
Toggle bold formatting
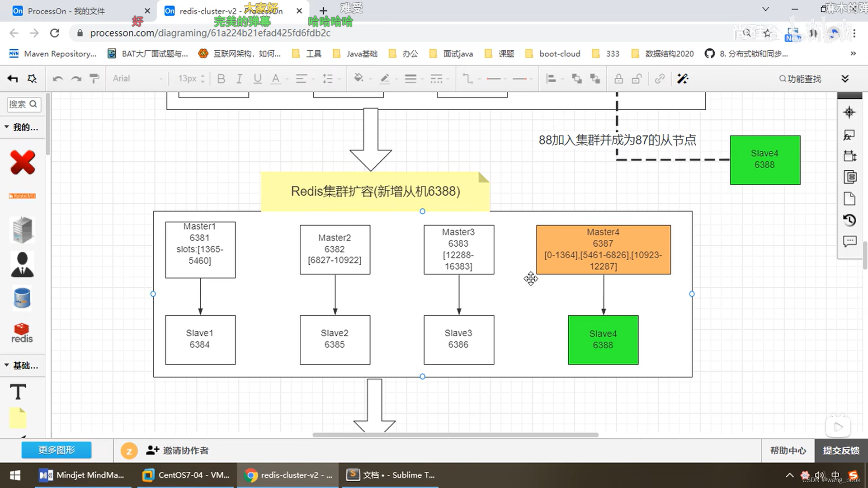click(x=221, y=79)
